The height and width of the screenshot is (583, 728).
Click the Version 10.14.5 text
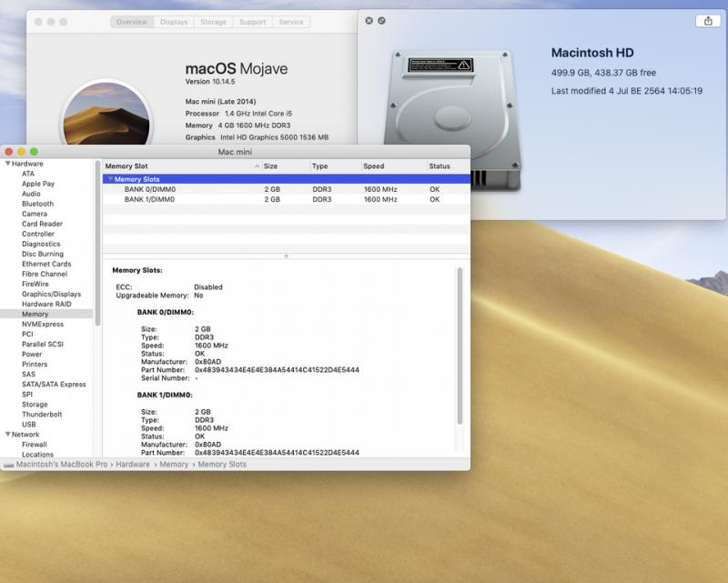point(210,82)
